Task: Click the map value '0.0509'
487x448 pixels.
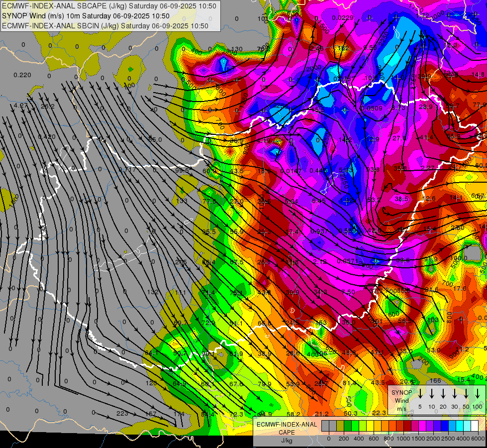Action: pos(372,108)
